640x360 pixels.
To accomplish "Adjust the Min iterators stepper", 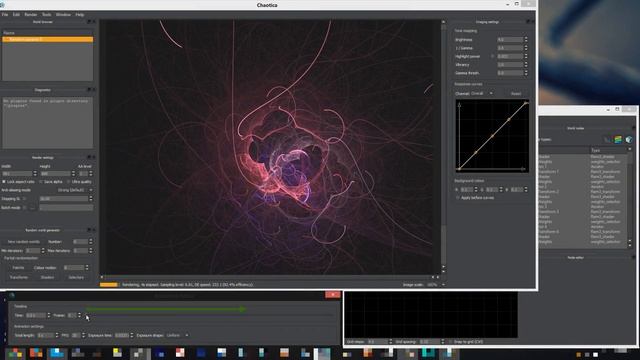I will pos(43,251).
